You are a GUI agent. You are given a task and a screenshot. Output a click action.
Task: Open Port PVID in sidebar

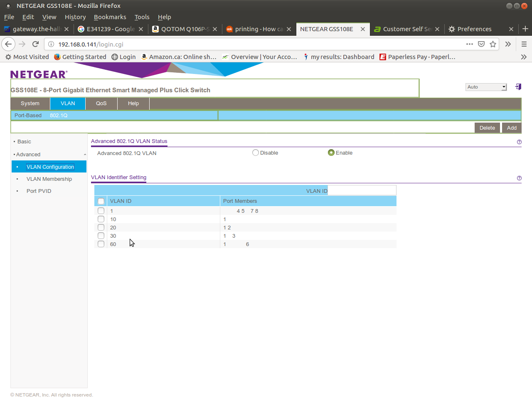(39, 191)
